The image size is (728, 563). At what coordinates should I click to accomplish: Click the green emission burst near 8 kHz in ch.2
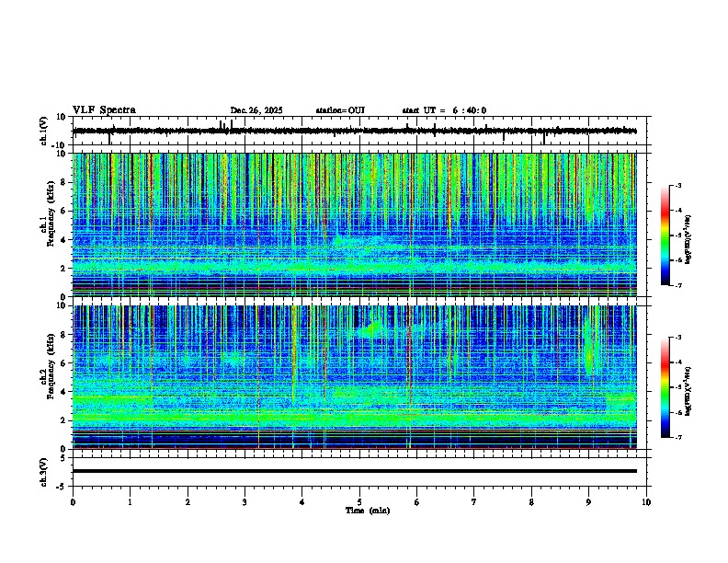coord(372,329)
